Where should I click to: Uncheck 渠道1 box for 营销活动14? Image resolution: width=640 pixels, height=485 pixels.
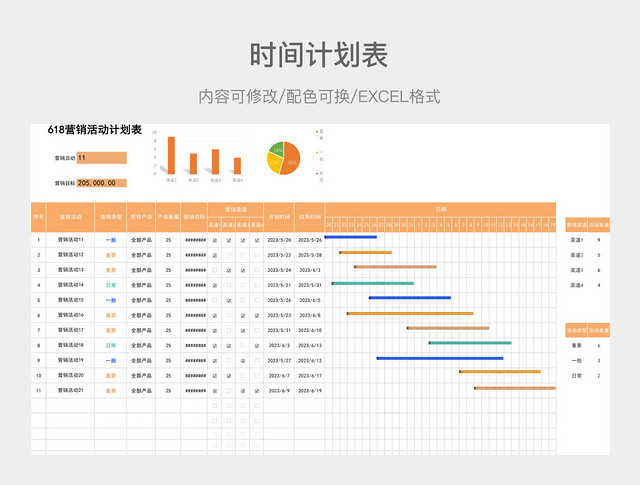215,285
